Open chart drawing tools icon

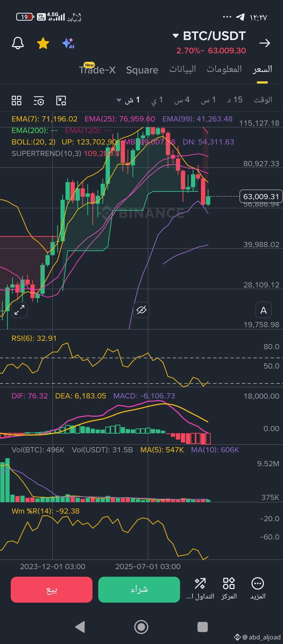[61, 101]
